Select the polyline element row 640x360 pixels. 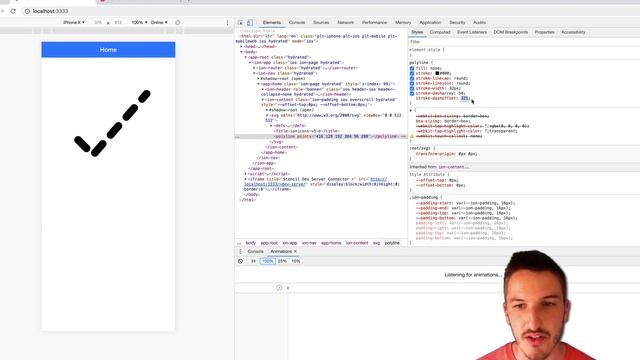(x=321, y=136)
